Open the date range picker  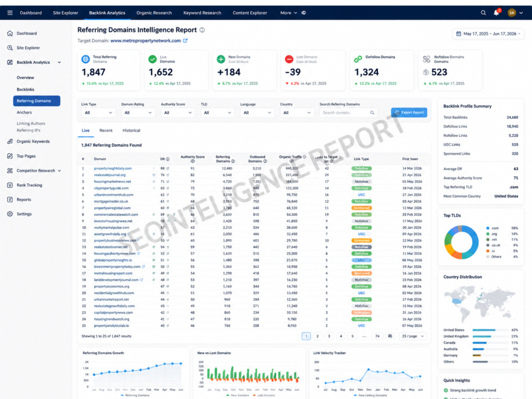[x=488, y=34]
